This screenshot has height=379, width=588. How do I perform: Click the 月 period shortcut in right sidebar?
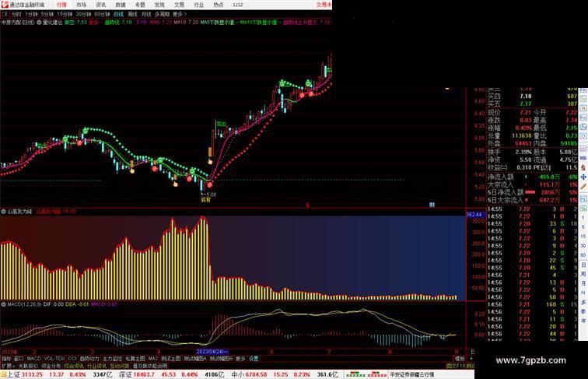[583, 284]
